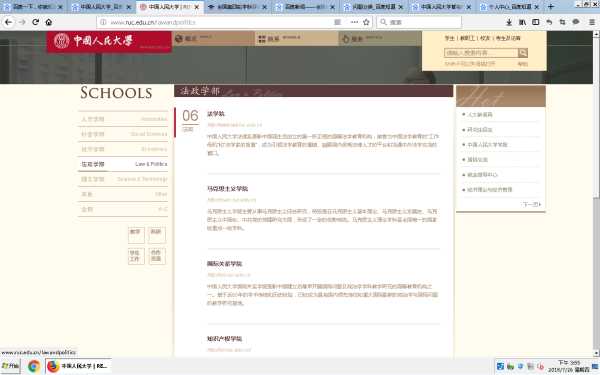This screenshot has height=375, width=600.
Task: Click the browser forward arrow
Action: point(22,22)
